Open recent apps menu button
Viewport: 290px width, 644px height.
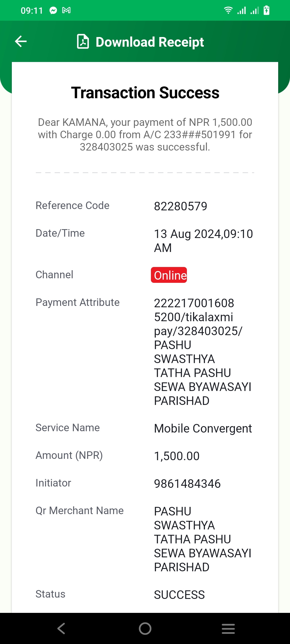point(228,628)
